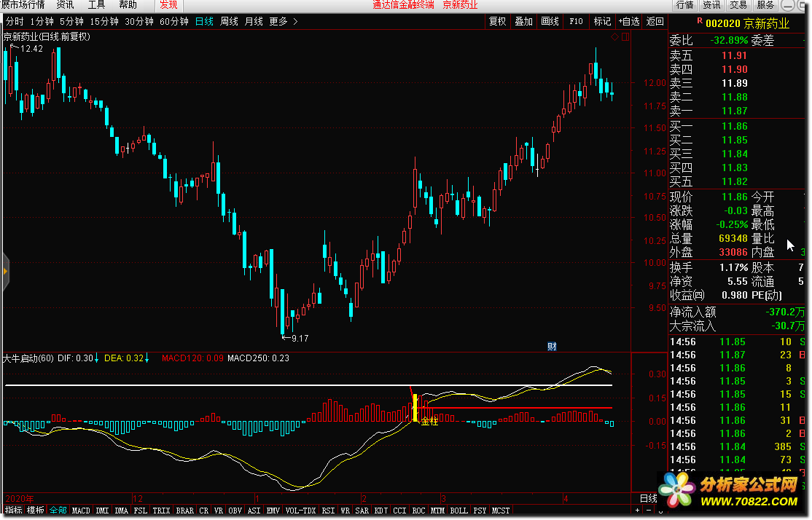The width and height of the screenshot is (812, 520).
Task: Open the 资讯 menu in menu bar
Action: point(66,5)
